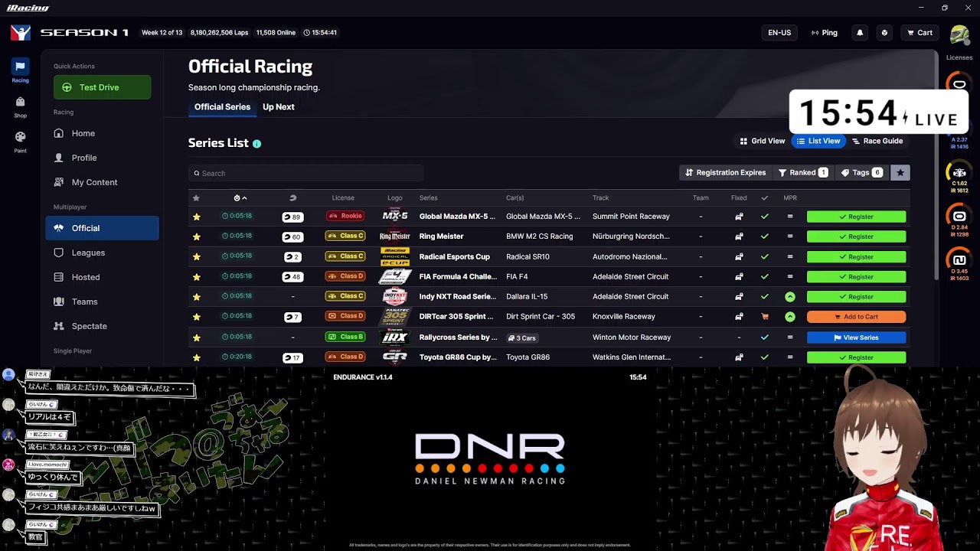
Task: Register for Ring Meister series
Action: pos(856,236)
